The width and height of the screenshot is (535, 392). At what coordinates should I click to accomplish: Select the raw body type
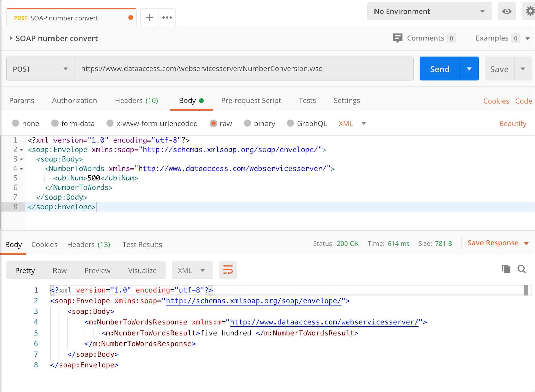point(213,123)
